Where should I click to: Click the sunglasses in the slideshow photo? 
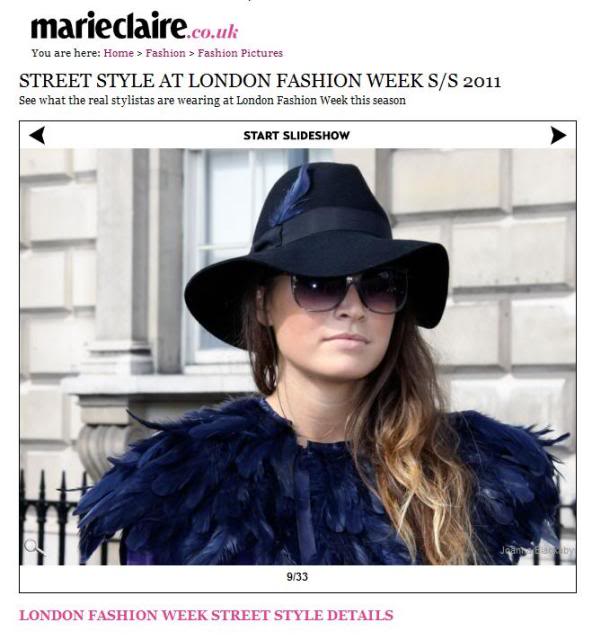[x=349, y=290]
